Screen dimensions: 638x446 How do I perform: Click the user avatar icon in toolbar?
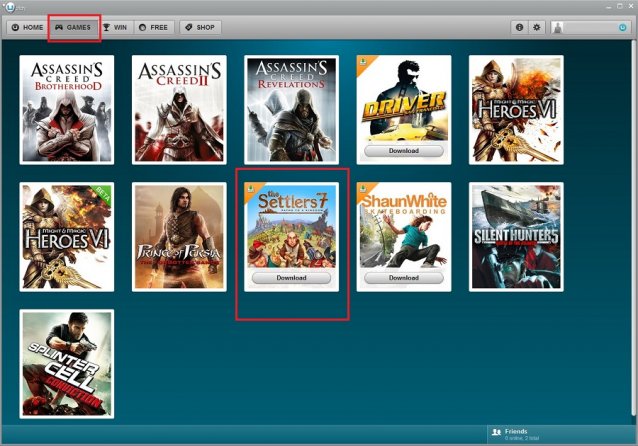(x=557, y=27)
